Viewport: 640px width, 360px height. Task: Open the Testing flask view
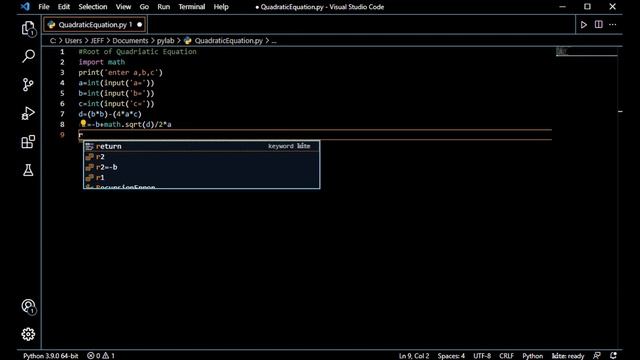28,170
